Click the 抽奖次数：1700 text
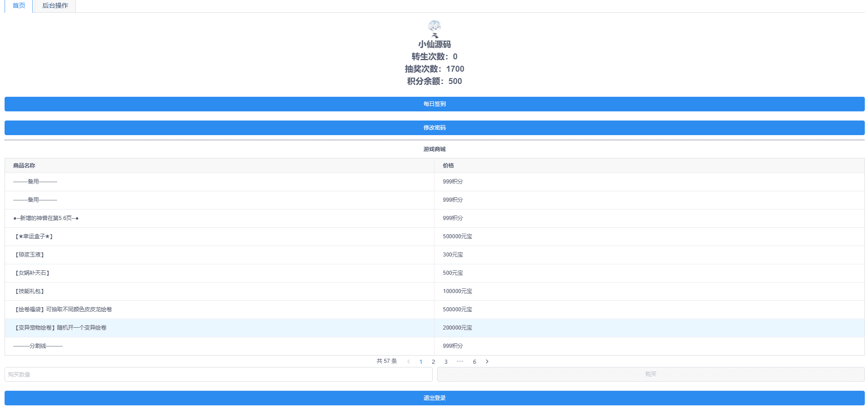Image resolution: width=868 pixels, height=409 pixels. pos(434,69)
